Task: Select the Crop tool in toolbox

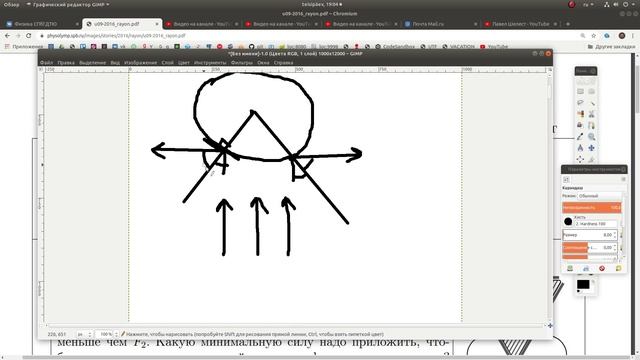Action: 591,159
